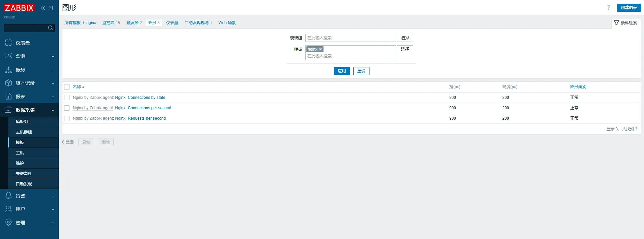Expand the 监测 menu chevron

coord(53,57)
